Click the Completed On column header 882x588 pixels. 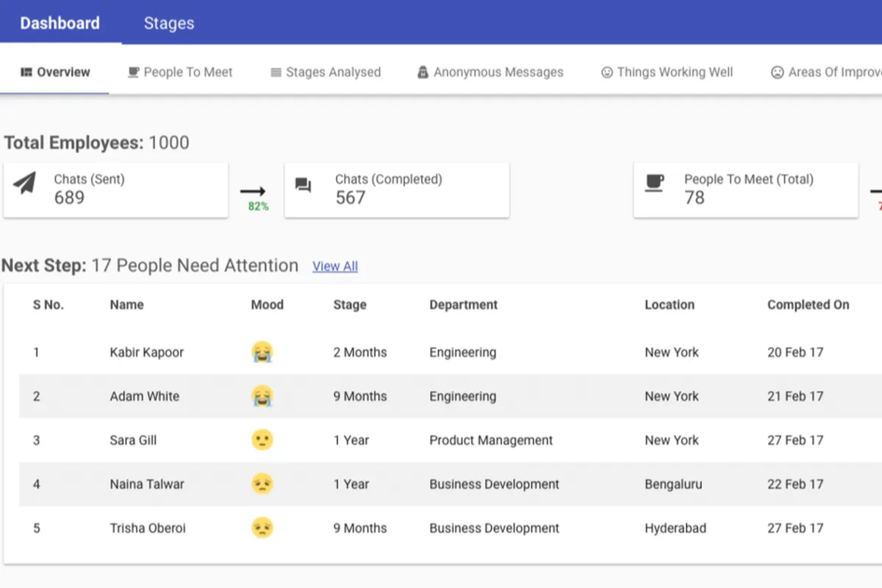coord(808,305)
